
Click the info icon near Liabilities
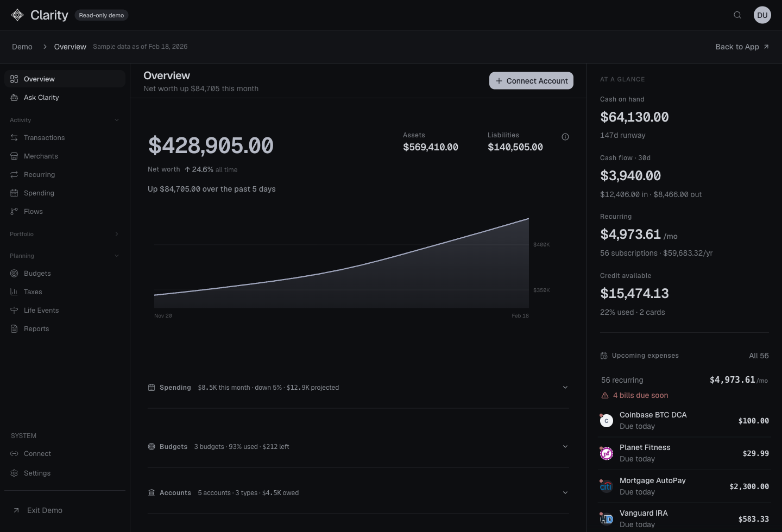coord(565,136)
